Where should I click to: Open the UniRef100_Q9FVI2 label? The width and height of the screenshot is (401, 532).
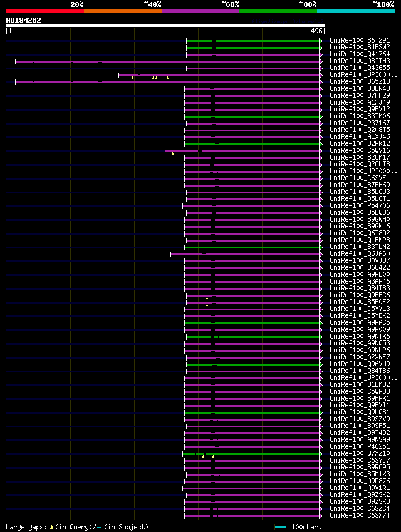(360, 110)
